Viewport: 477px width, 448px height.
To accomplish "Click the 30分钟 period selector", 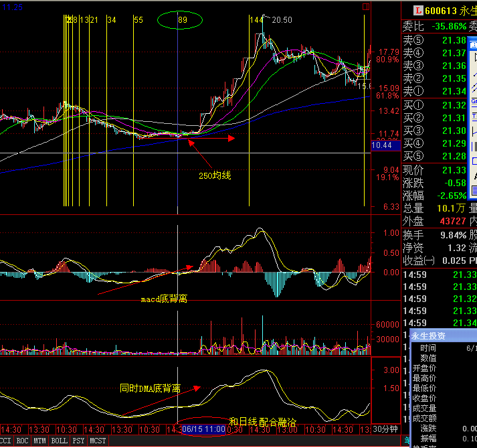I will 385,430.
